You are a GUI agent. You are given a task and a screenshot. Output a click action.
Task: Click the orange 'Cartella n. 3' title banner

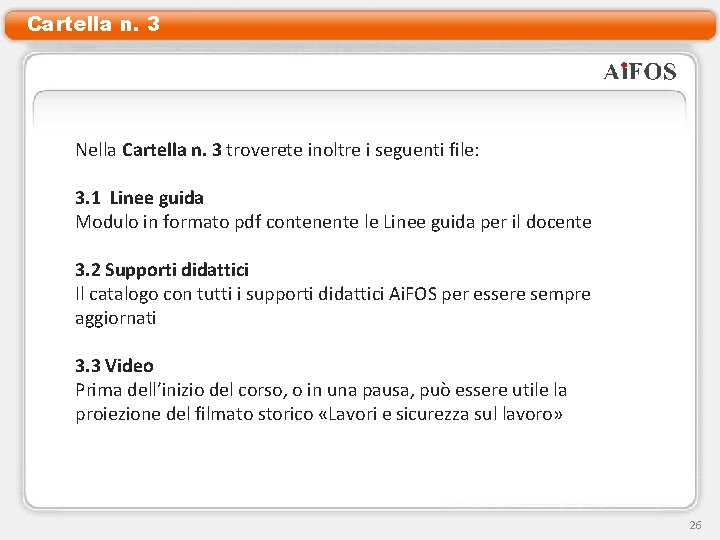(x=360, y=24)
